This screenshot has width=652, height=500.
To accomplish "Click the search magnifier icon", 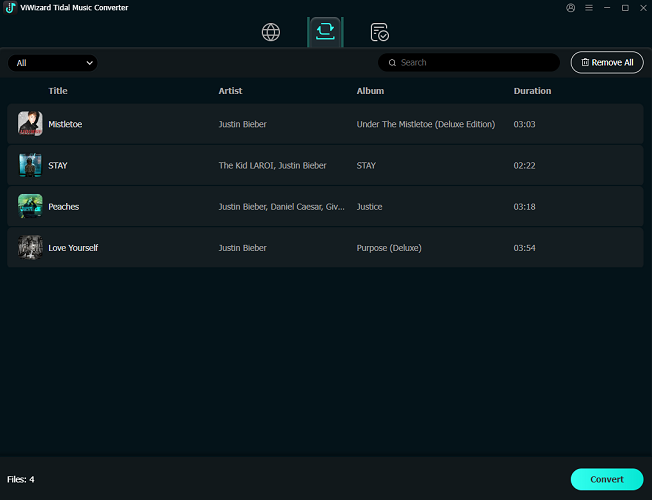I will (392, 63).
